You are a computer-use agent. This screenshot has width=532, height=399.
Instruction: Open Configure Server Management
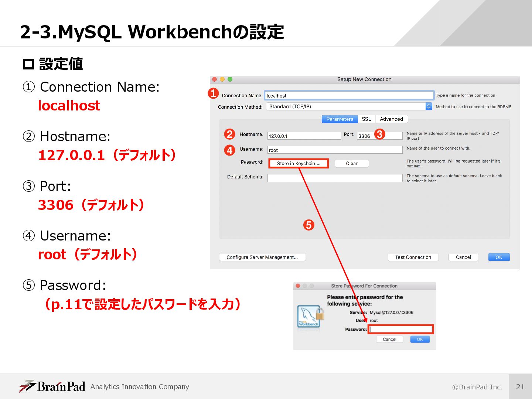pyautogui.click(x=262, y=257)
